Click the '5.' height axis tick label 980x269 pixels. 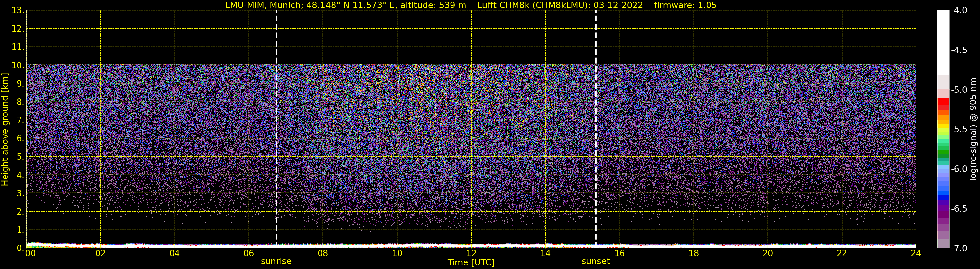click(20, 157)
